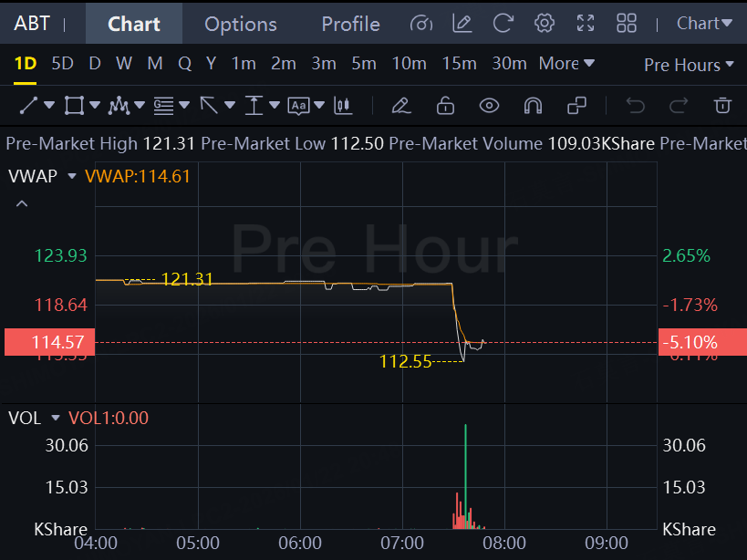Expand measure tool options arrow
The image size is (747, 560).
[275, 105]
